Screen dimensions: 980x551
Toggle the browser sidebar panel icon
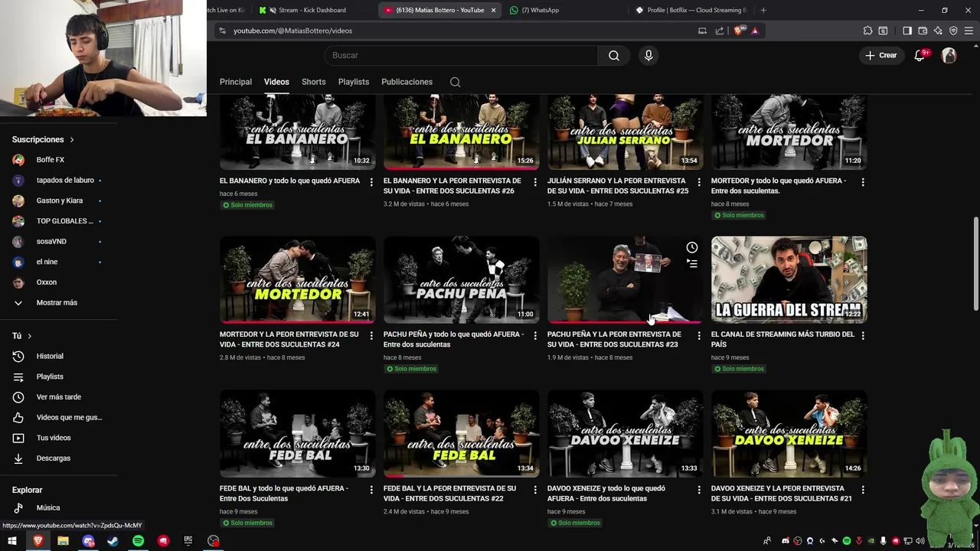pyautogui.click(x=907, y=31)
